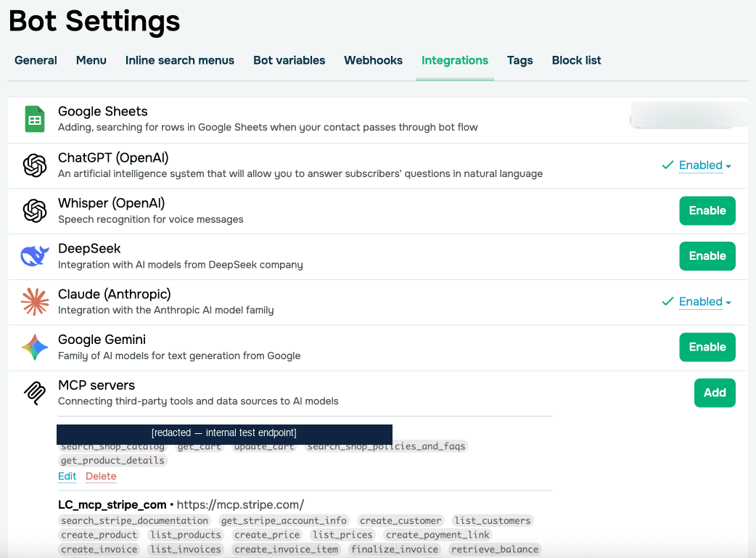This screenshot has height=558, width=756.
Task: Click the list_customers tag
Action: coord(492,521)
